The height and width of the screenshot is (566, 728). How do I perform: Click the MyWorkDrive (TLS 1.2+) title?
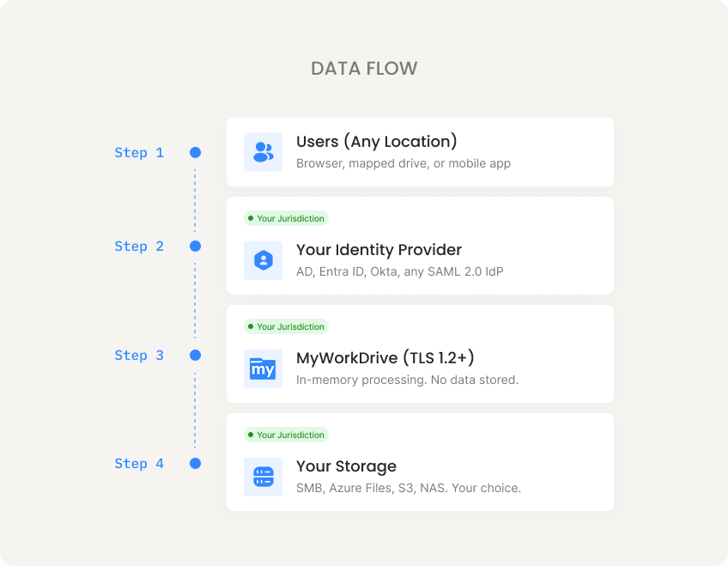(x=385, y=358)
